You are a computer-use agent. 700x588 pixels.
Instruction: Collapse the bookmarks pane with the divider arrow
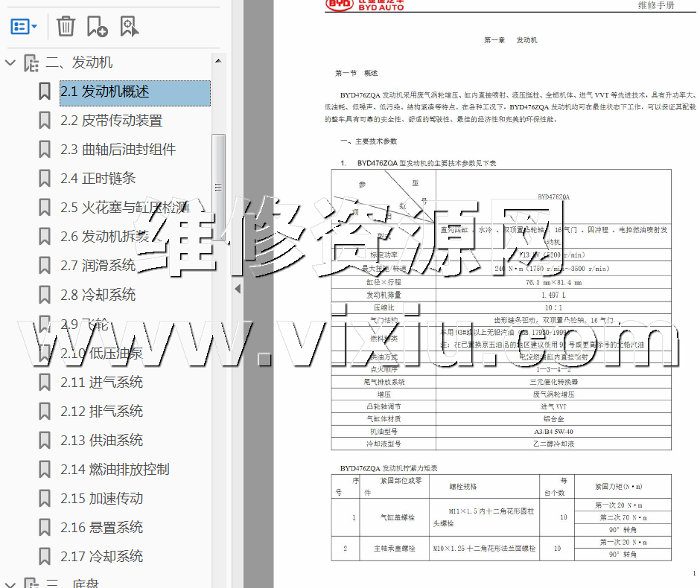click(238, 288)
